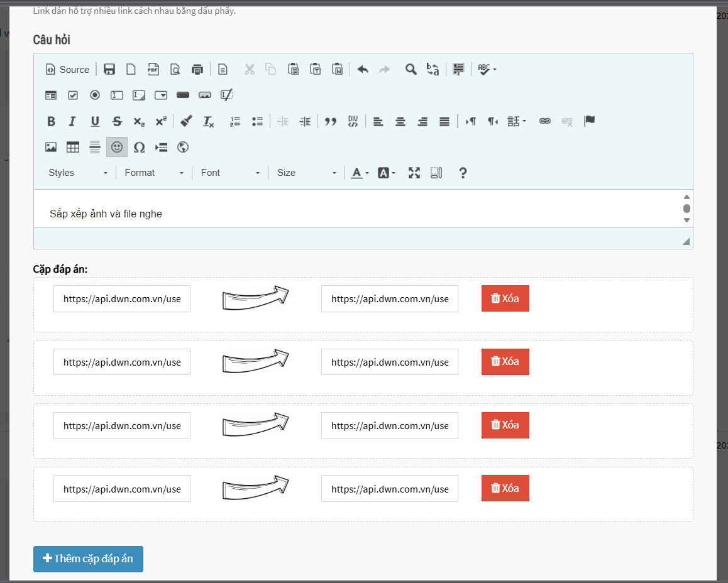Insert a special character with Omega icon
Image resolution: width=728 pixels, height=583 pixels.
click(x=140, y=148)
